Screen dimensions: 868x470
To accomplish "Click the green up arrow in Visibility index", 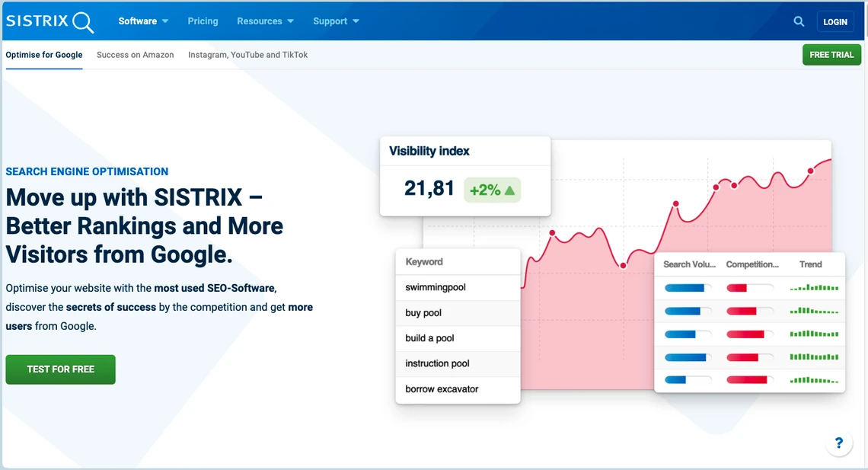I will point(510,190).
